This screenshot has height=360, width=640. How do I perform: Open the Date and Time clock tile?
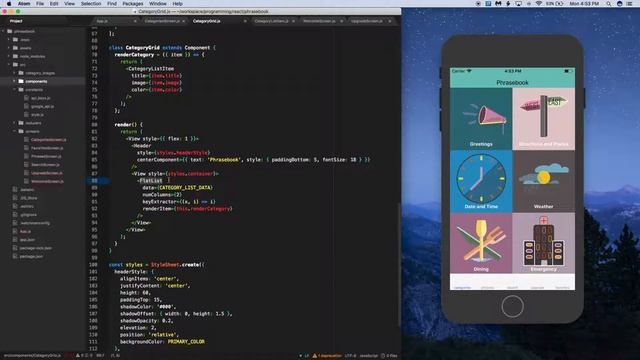[481, 181]
